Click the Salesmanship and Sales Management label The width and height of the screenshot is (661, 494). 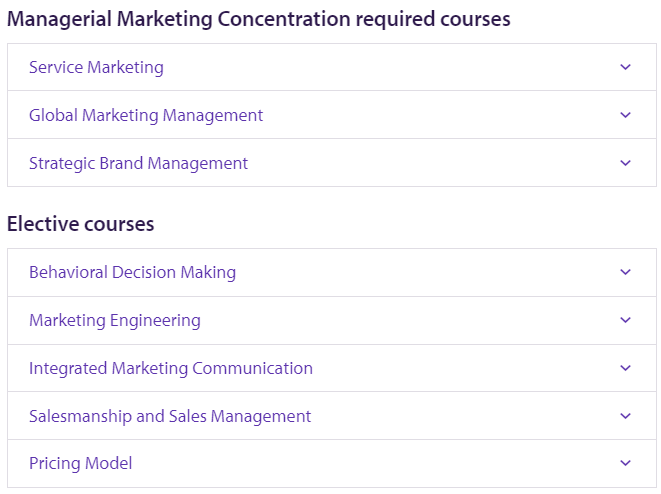point(170,416)
